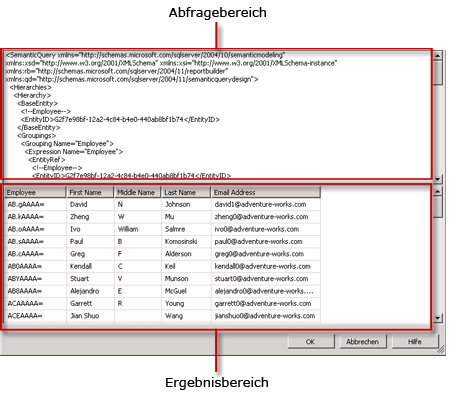
Task: Click the Middle Name column header
Action: [138, 192]
